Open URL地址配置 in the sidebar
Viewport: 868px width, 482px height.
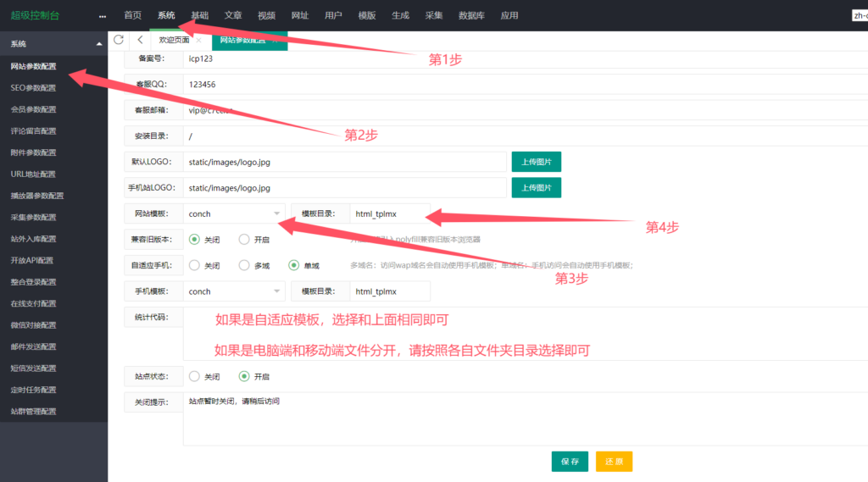(x=33, y=175)
